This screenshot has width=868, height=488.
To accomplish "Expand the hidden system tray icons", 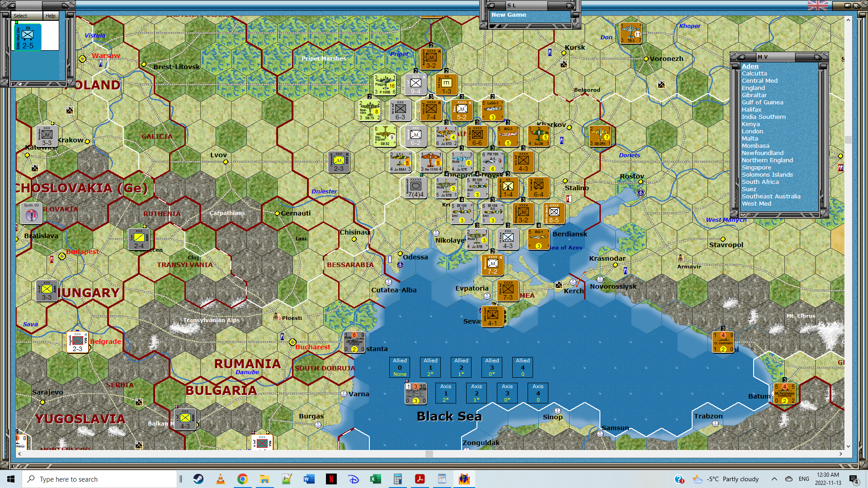I will [774, 479].
